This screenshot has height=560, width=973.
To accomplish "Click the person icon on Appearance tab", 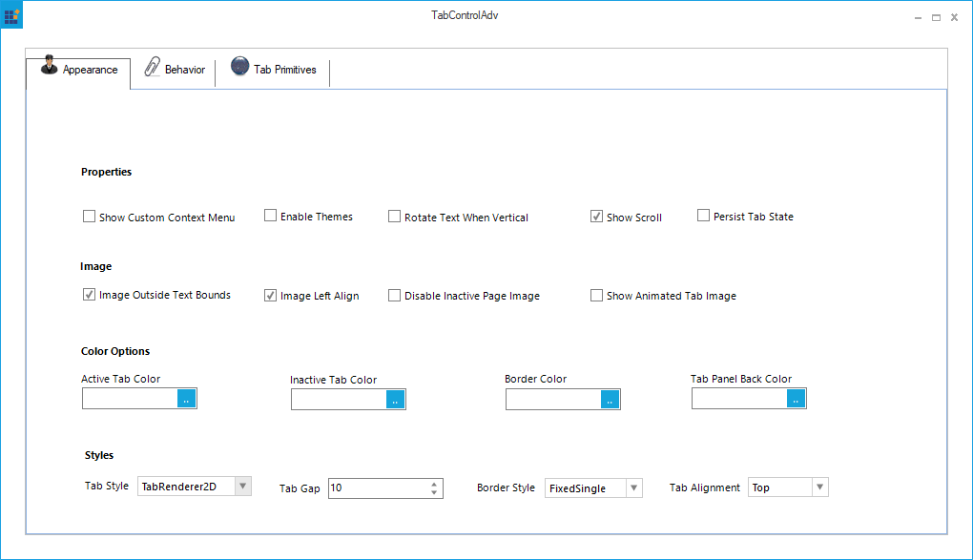I will (49, 66).
